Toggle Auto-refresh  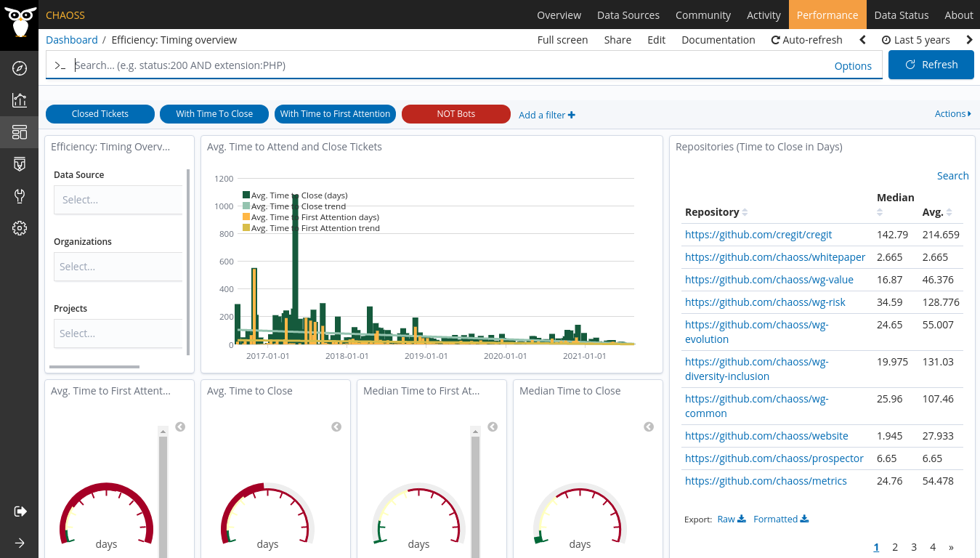806,40
